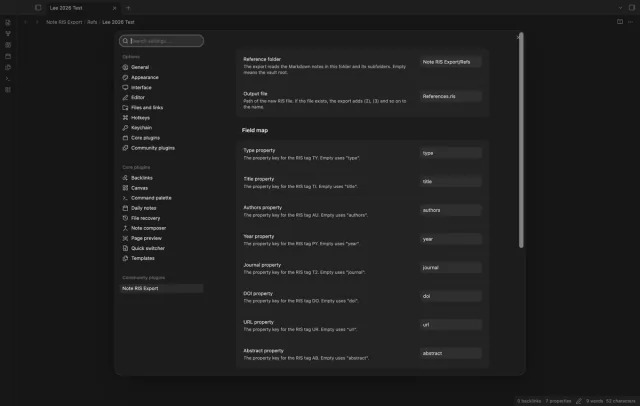Open quick switcher ribbon icon
This screenshot has width=640, height=406.
[x=8, y=22]
